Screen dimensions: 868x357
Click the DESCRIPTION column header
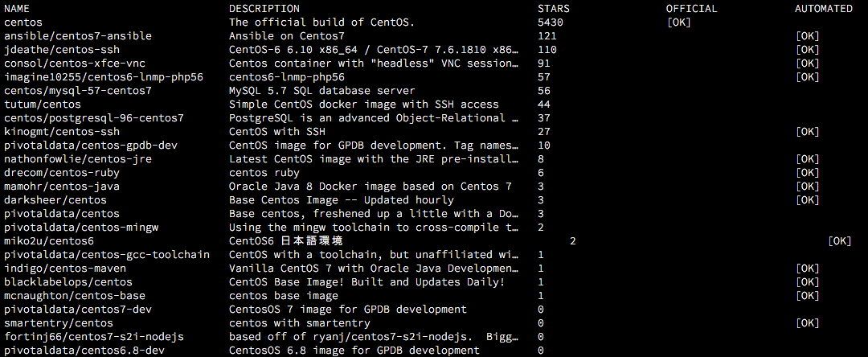click(264, 9)
